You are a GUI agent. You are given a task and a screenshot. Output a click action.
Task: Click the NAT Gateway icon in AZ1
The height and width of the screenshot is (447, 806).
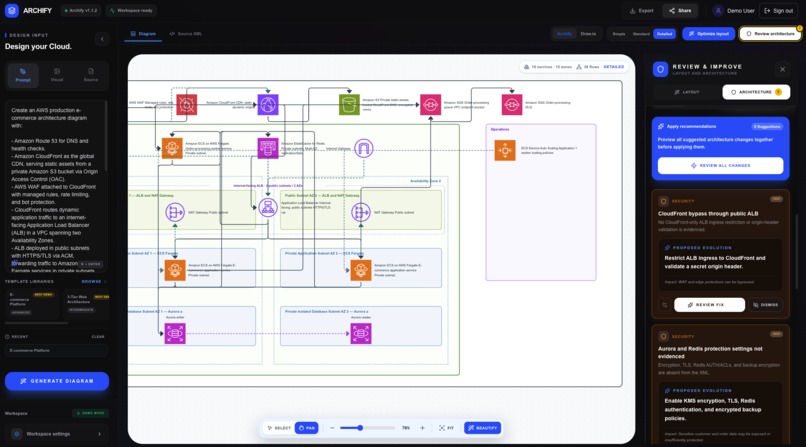coord(175,212)
